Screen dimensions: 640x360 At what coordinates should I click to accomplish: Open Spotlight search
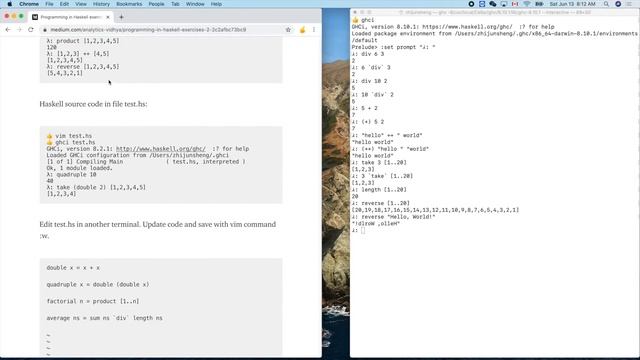[x=607, y=4]
